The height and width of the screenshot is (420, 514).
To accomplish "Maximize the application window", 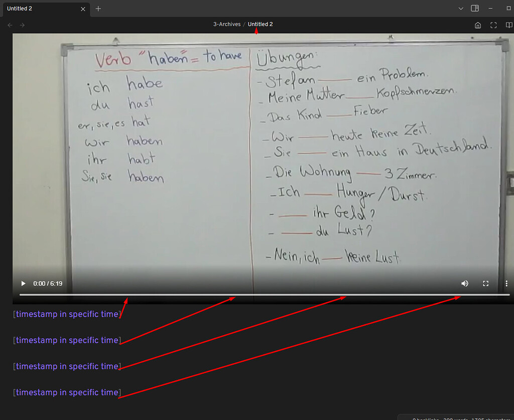I will (x=509, y=9).
